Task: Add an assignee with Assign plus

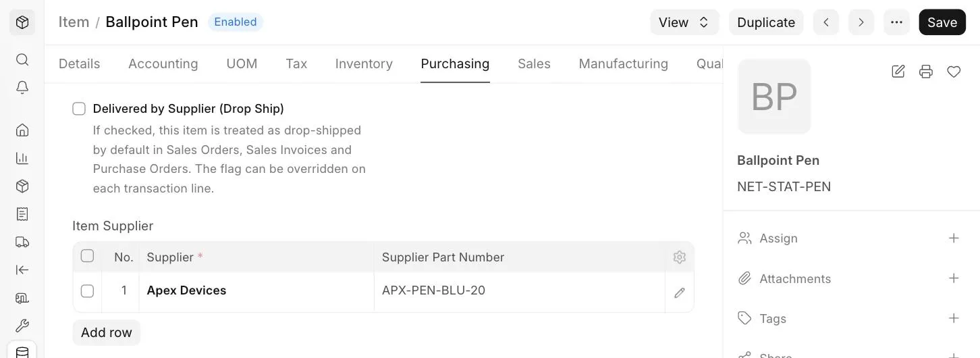Action: point(954,238)
